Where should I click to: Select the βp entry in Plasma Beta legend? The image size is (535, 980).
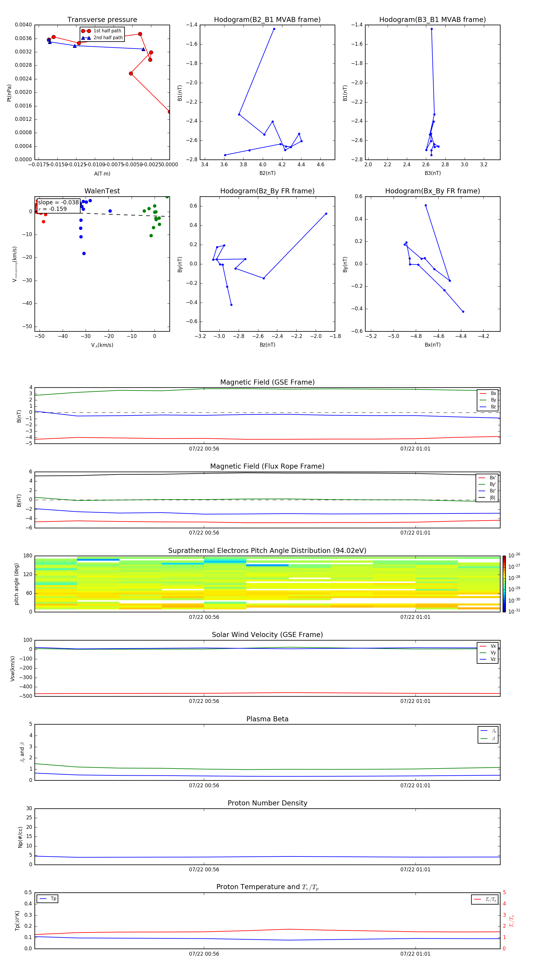(x=489, y=731)
